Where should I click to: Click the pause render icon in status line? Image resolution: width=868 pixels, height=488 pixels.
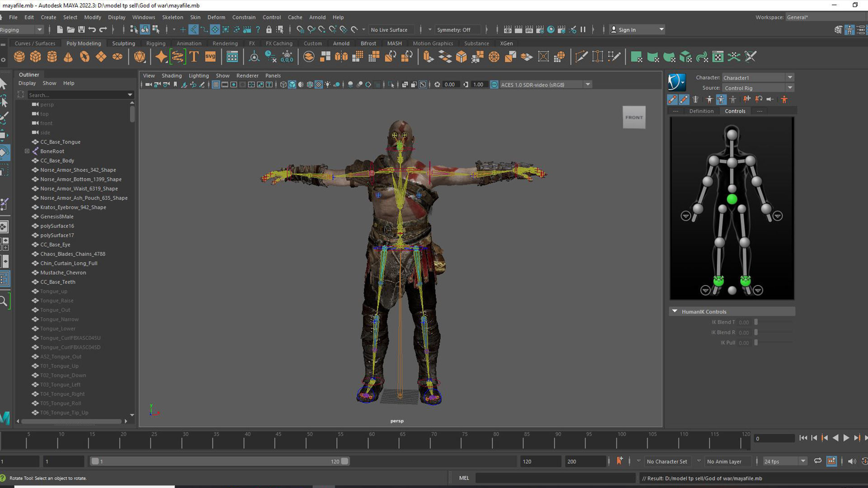tap(583, 30)
